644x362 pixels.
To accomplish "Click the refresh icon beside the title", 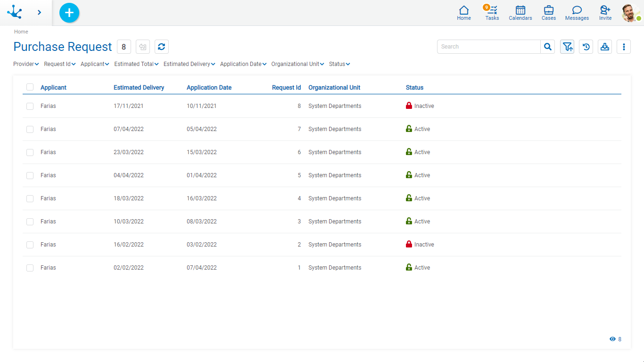I will 161,47.
